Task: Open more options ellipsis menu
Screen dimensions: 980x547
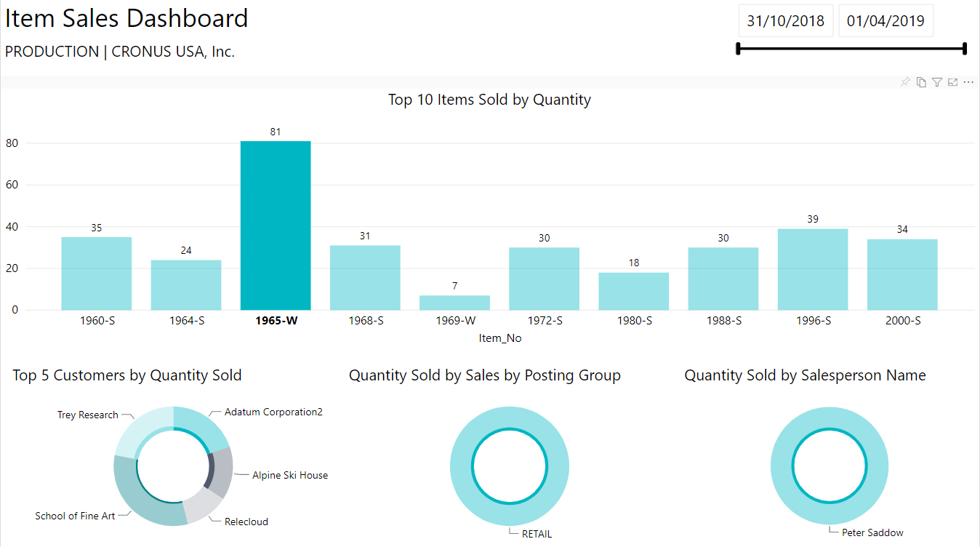Action: 968,82
